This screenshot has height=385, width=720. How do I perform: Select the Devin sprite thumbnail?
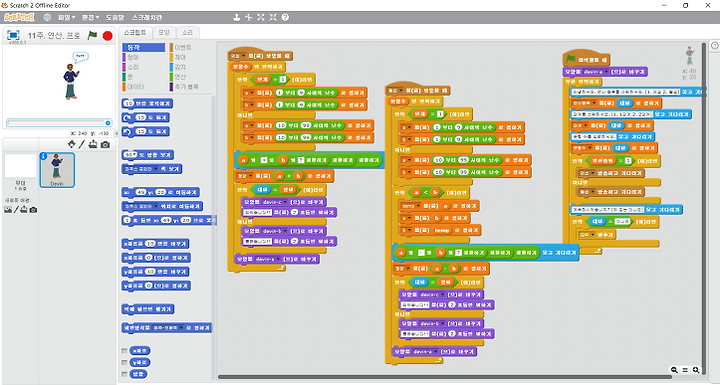[x=57, y=170]
